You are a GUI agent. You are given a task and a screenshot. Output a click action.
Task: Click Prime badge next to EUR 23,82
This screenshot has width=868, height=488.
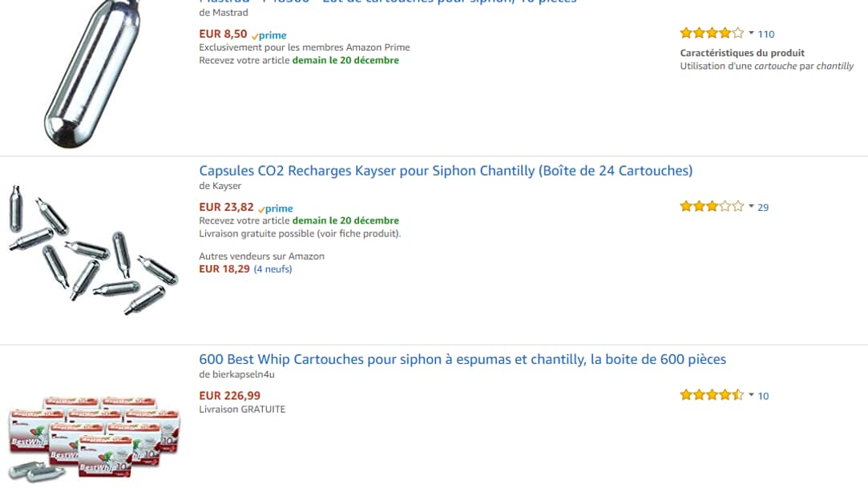(x=276, y=208)
